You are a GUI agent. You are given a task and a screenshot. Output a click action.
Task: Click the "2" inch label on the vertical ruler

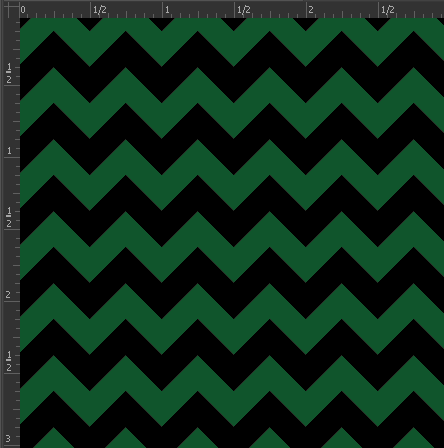point(8,295)
